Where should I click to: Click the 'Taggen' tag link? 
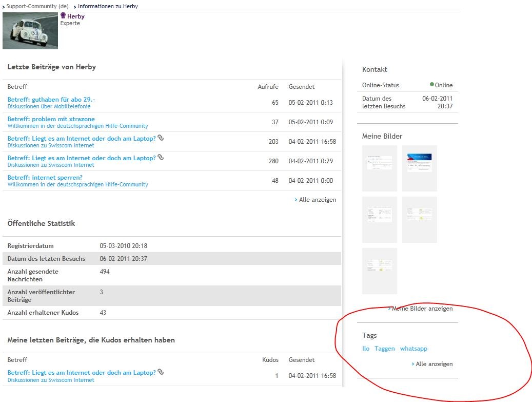385,349
